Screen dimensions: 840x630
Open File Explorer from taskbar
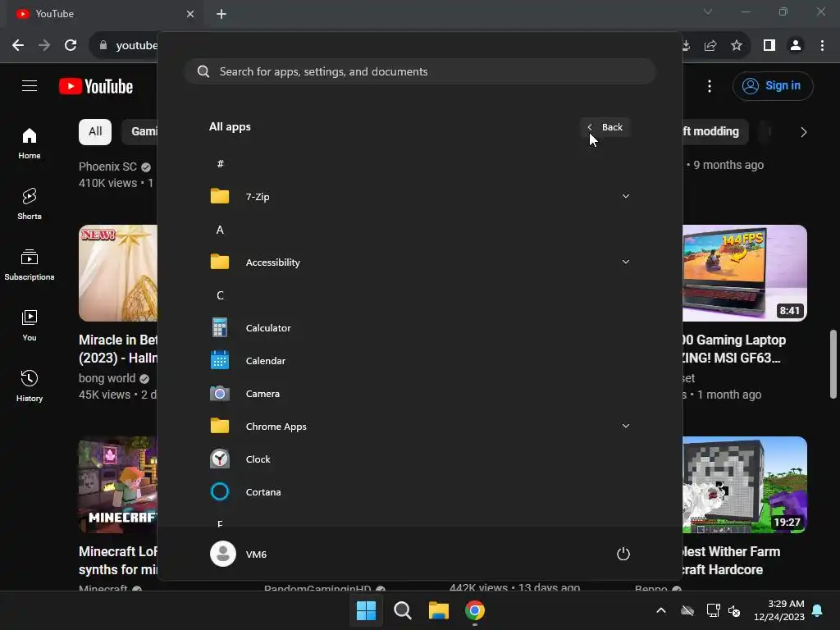pyautogui.click(x=438, y=610)
